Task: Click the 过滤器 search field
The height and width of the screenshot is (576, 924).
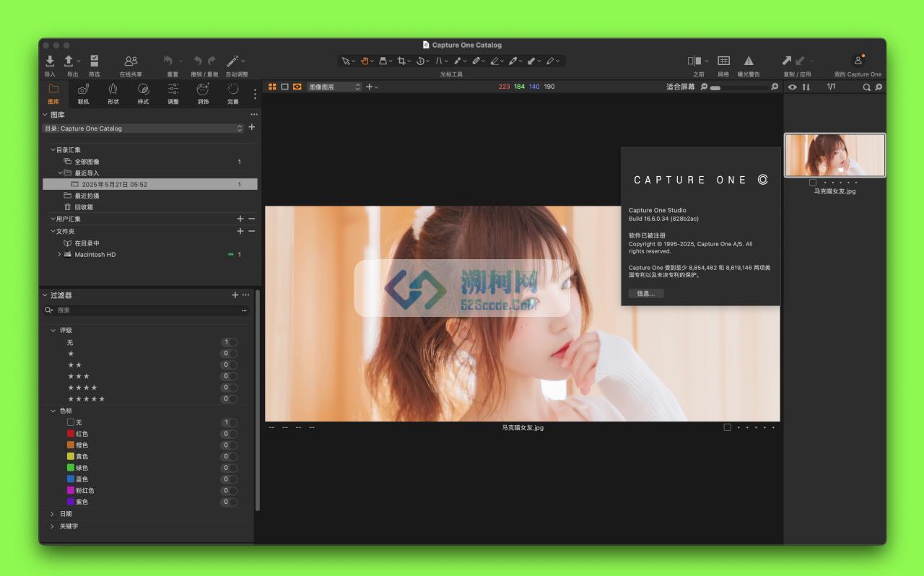Action: click(147, 310)
